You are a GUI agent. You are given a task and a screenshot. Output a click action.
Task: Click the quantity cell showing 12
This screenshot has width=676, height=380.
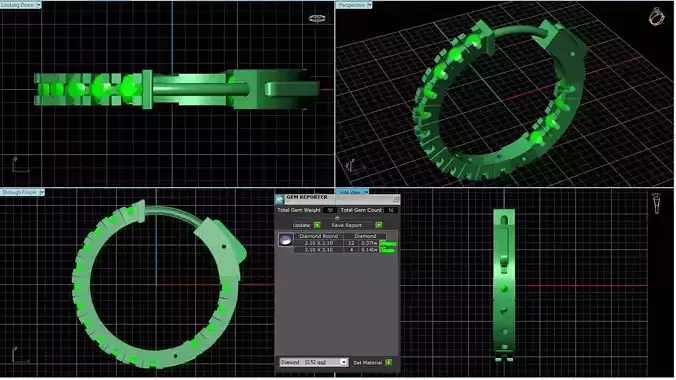point(351,243)
